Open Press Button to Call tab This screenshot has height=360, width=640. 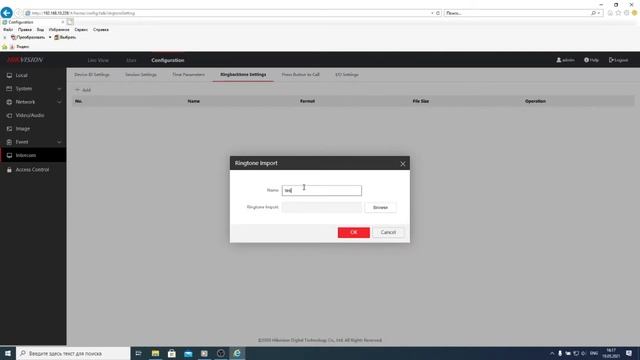pyautogui.click(x=300, y=75)
